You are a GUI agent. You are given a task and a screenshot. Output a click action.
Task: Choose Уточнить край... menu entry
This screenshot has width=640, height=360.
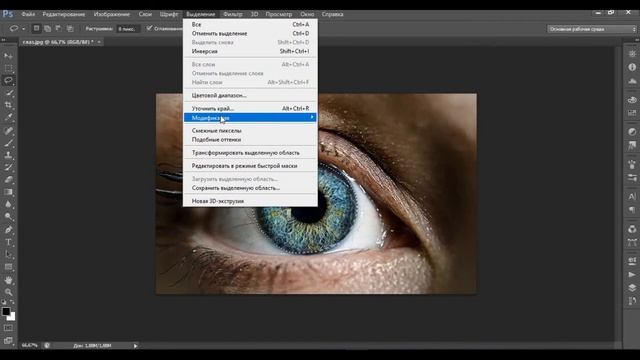tap(250, 109)
